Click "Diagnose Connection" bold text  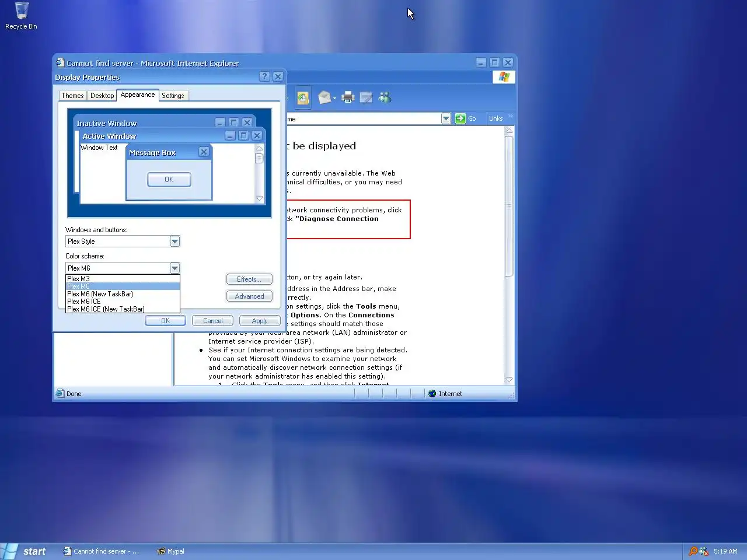(337, 219)
